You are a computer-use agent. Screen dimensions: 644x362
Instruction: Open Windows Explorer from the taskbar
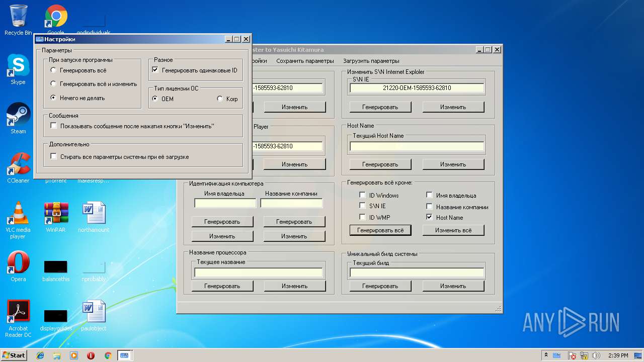click(x=57, y=355)
